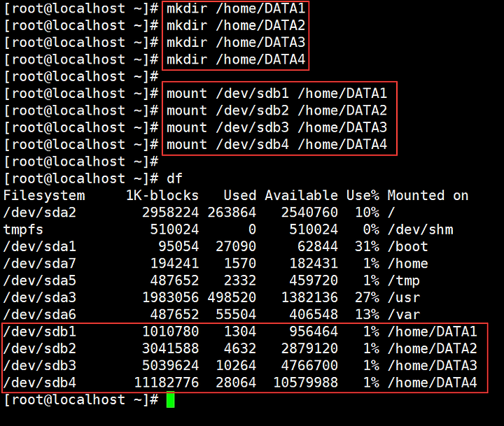Screen dimensions: 504x426
Task: Click the 'mount /dev/sdb3 /home/DATA3' command
Action: [276, 127]
